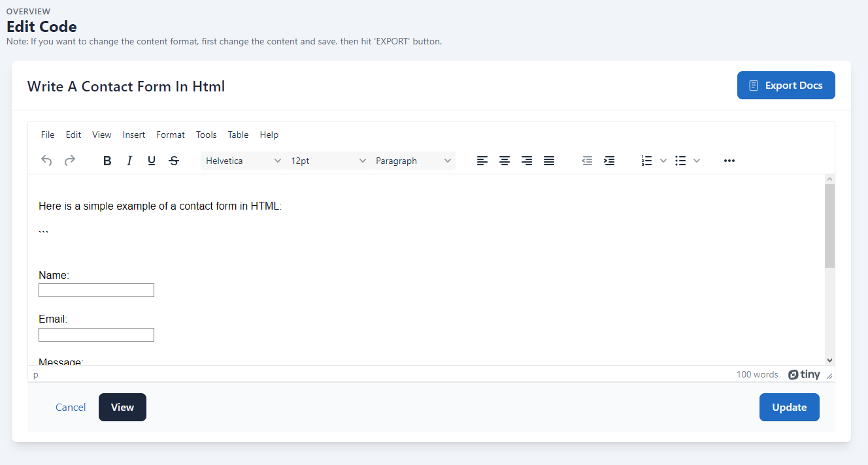This screenshot has width=868, height=465.
Task: Open the Format menu
Action: point(171,135)
